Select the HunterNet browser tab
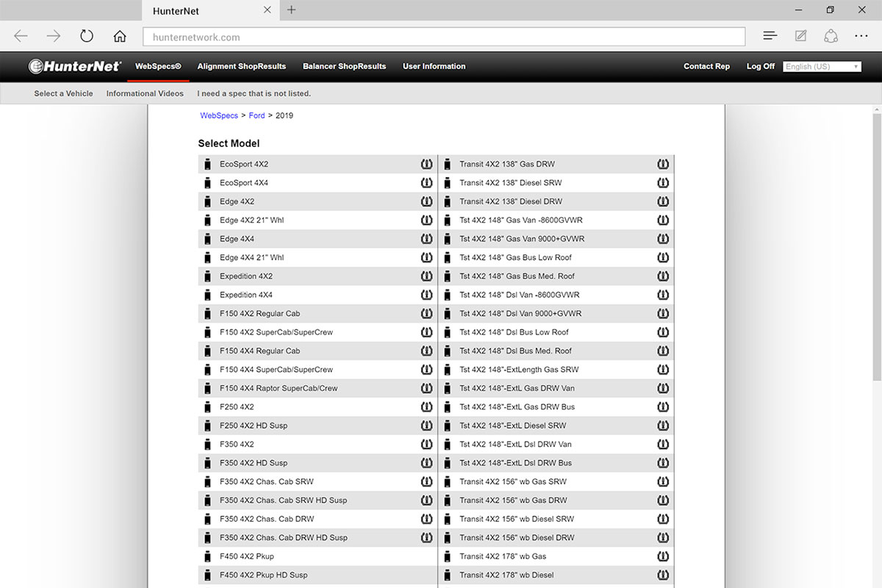This screenshot has width=882, height=588. [209, 10]
